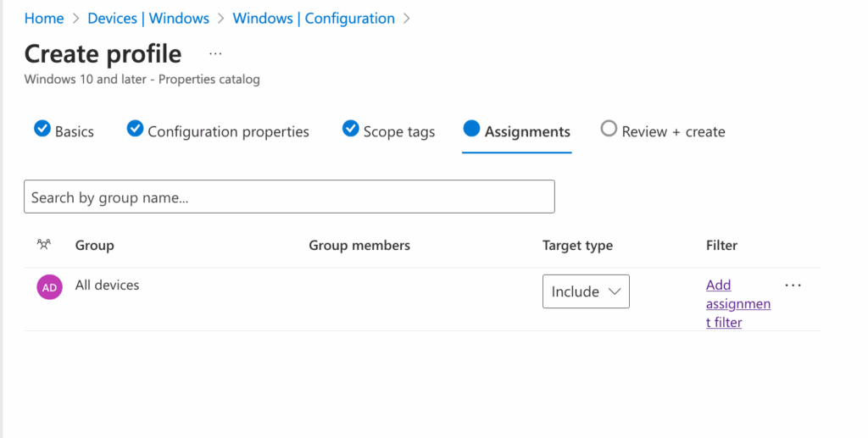Open Windows | Configuration breadcrumb link

pyautogui.click(x=314, y=18)
